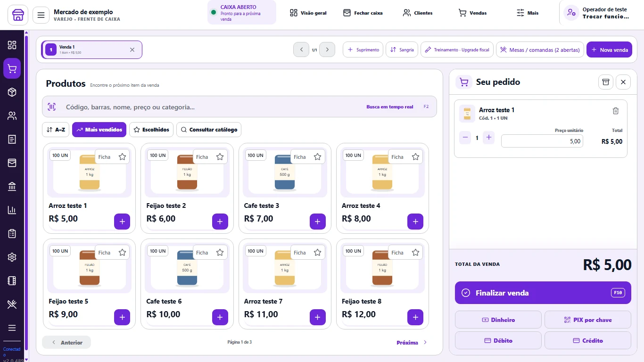
Task: Click the Preço unitário field showing 5,00
Action: [542, 141]
